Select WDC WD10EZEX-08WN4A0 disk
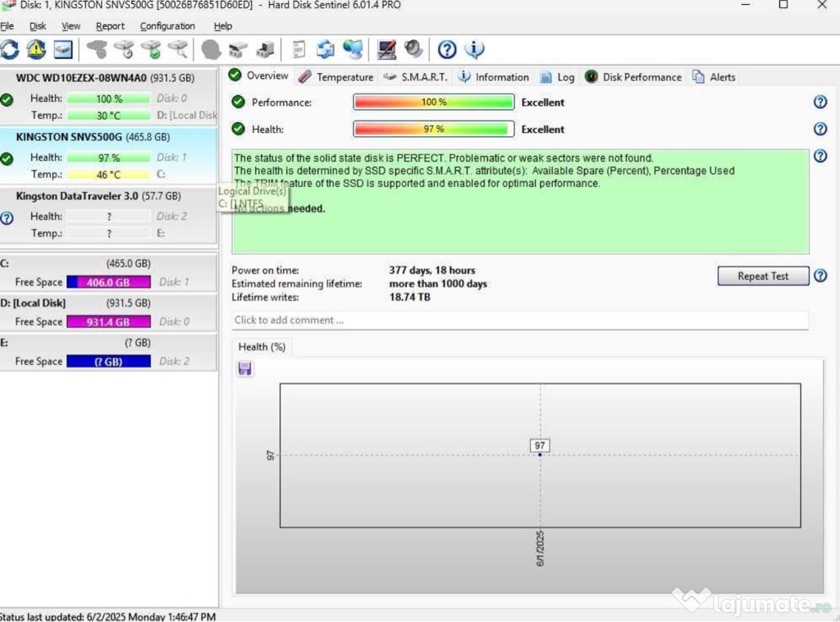This screenshot has height=622, width=840. 109,96
